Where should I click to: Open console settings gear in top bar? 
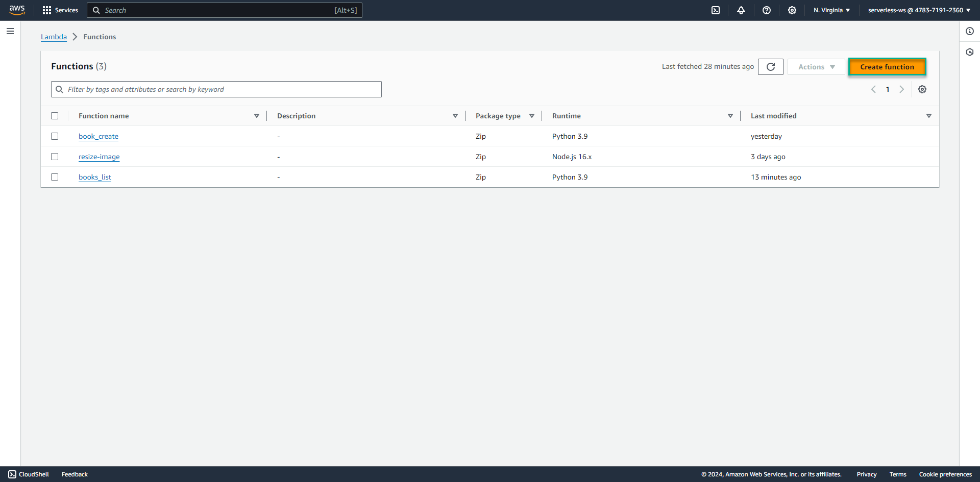point(792,10)
